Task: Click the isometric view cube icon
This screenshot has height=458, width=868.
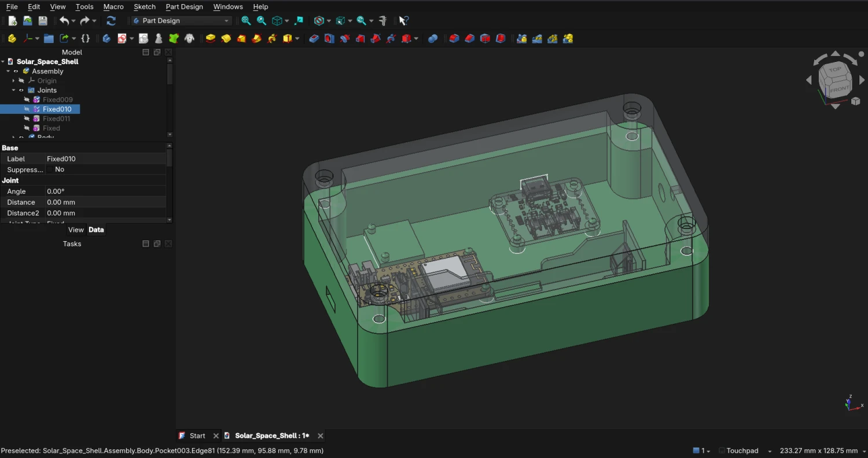Action: tap(277, 21)
